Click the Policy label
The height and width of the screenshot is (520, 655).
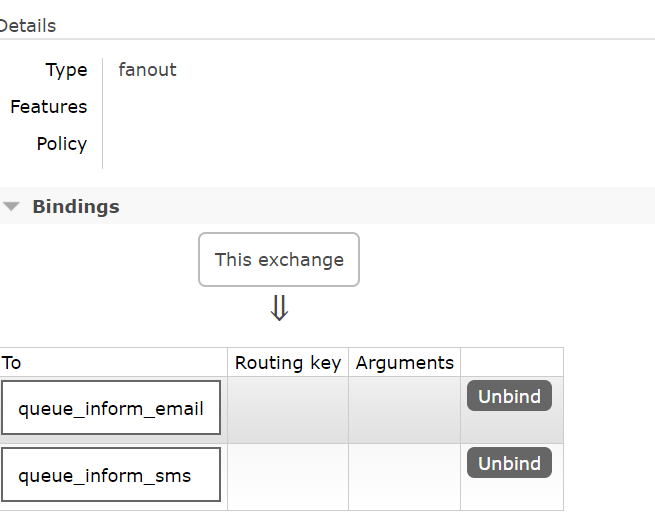62,144
